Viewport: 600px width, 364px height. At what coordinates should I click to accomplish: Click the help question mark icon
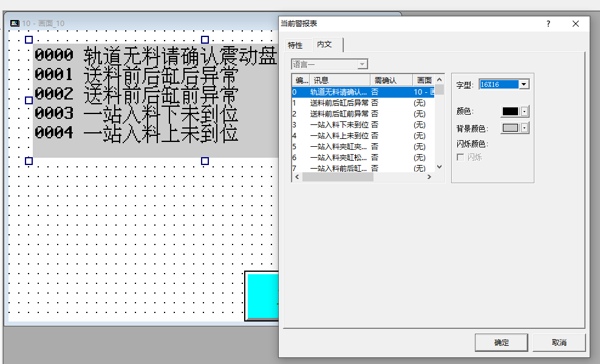pos(548,24)
